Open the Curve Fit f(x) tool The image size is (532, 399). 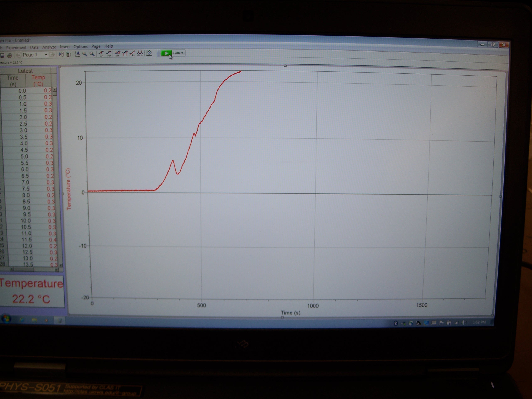140,53
